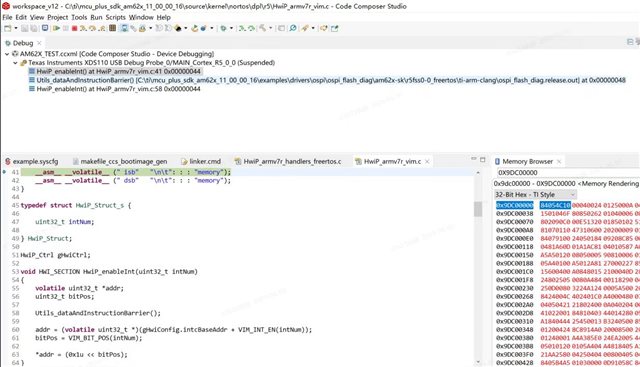This screenshot has width=640, height=367.
Task: Click the brown grid toolbar icon
Action: coord(112,28)
